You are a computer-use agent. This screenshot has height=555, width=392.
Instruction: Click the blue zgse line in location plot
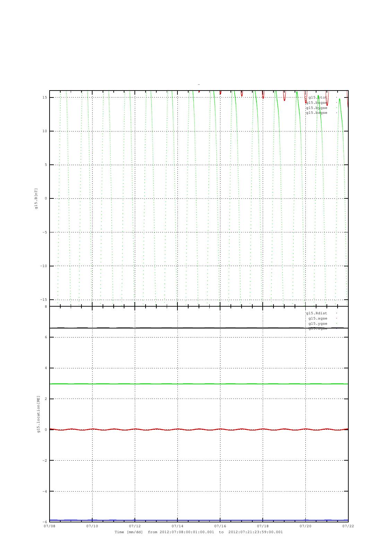[x=199, y=520]
